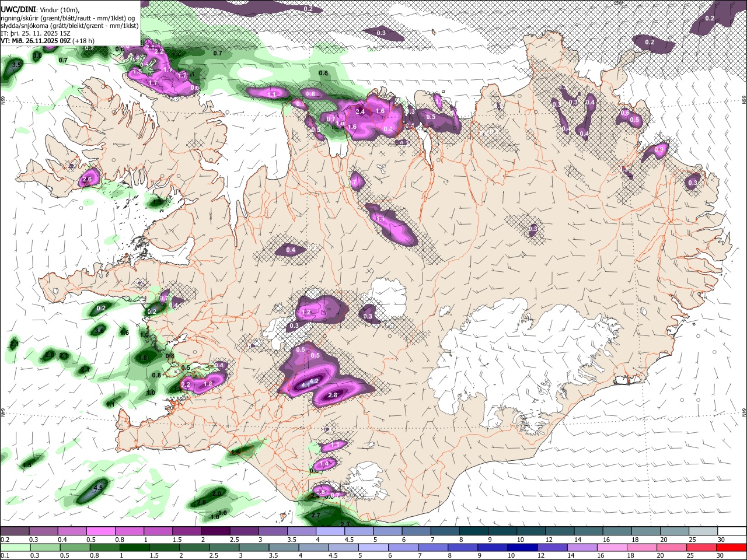This screenshot has width=747, height=560.
Task: Click the gray-green rain swatch between 3 and 3.5
Action: [253, 547]
